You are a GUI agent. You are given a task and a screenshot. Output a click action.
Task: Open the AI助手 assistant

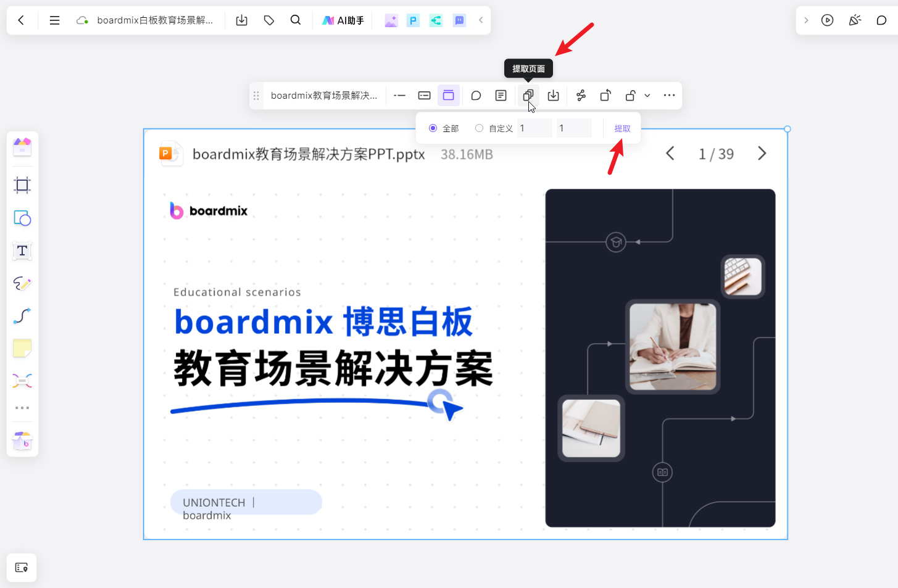pyautogui.click(x=343, y=20)
